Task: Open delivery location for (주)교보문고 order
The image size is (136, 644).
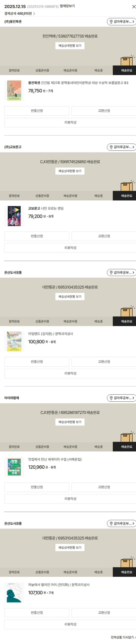Action: pyautogui.click(x=121, y=147)
